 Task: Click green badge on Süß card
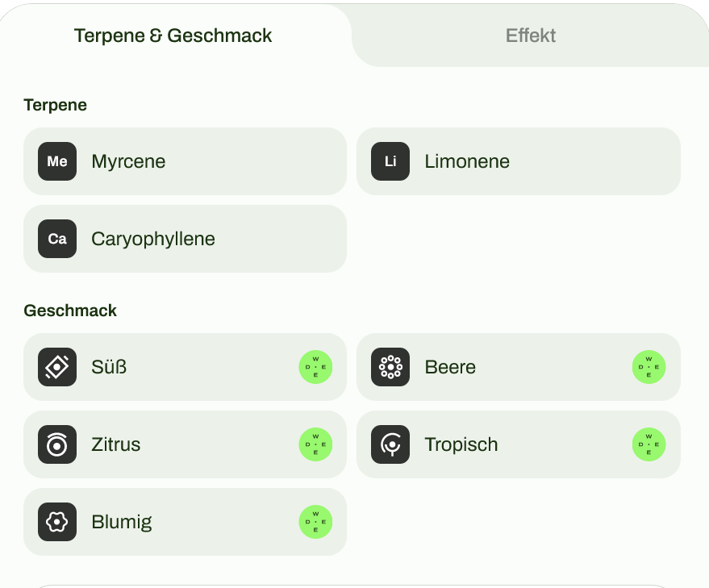coord(315,367)
